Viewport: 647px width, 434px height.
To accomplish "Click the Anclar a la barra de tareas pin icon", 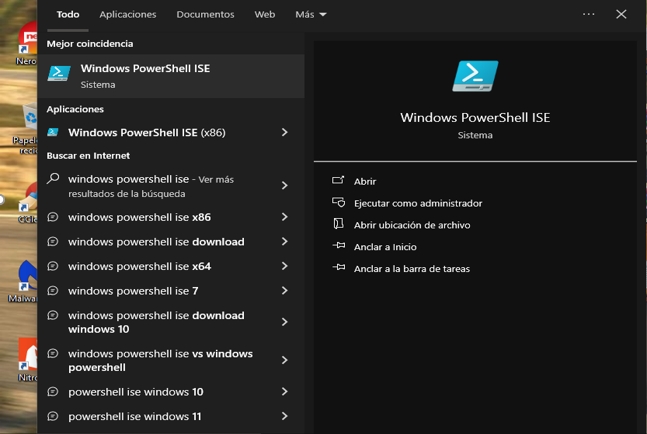I will pyautogui.click(x=339, y=268).
